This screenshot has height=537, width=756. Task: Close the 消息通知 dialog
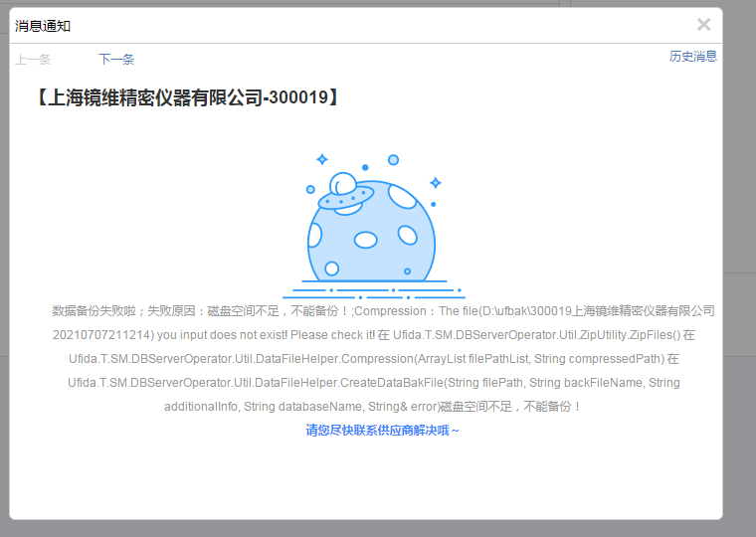pos(703,25)
